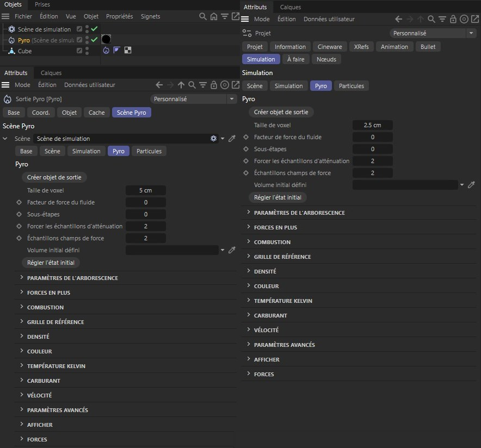This screenshot has height=448, width=481.
Task: Open the Propriétés menu in the Objets manager
Action: pos(119,17)
